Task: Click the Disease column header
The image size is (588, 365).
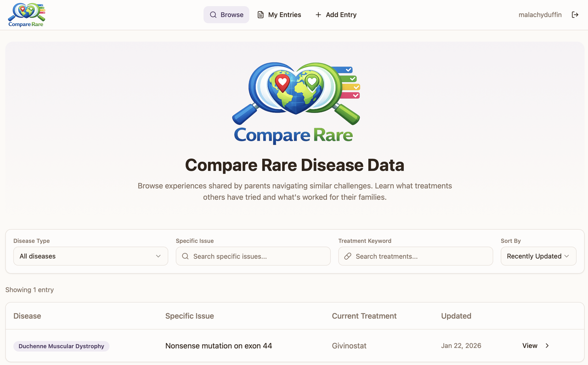Action: (27, 316)
